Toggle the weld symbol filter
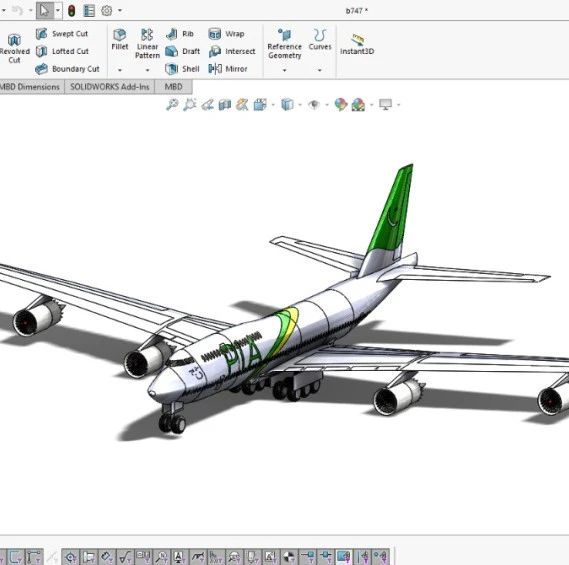The height and width of the screenshot is (565, 569). click(198, 556)
